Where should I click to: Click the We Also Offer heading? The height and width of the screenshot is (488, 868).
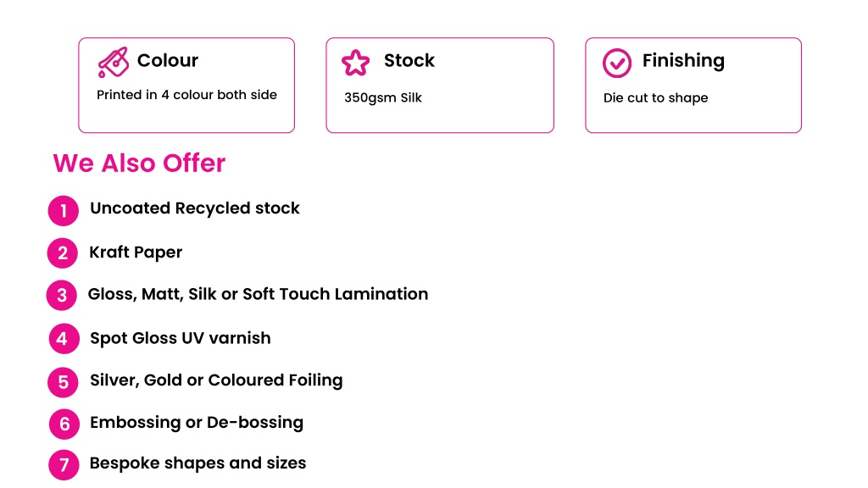(140, 164)
